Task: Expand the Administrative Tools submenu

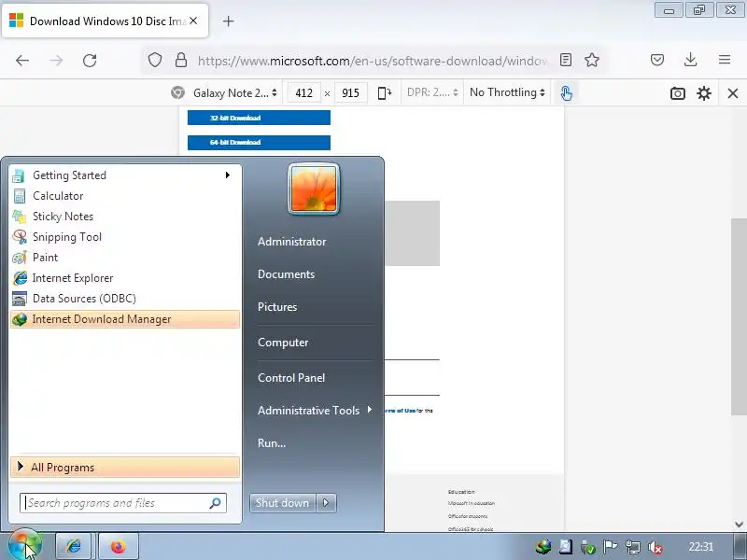Action: (315, 410)
